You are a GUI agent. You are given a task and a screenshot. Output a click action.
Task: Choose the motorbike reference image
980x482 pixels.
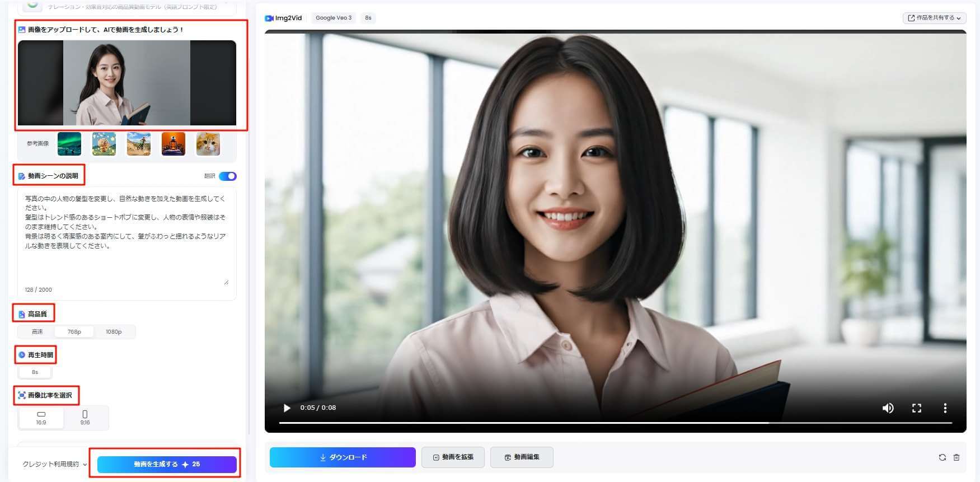pyautogui.click(x=139, y=144)
